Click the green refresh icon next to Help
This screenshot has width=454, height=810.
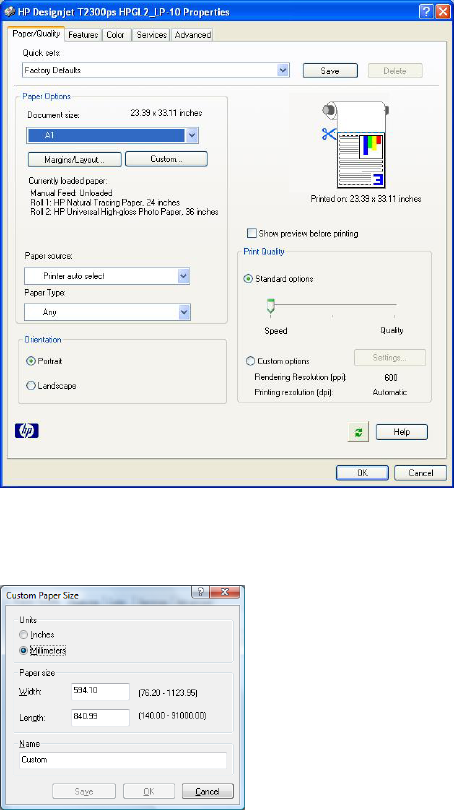[x=358, y=432]
